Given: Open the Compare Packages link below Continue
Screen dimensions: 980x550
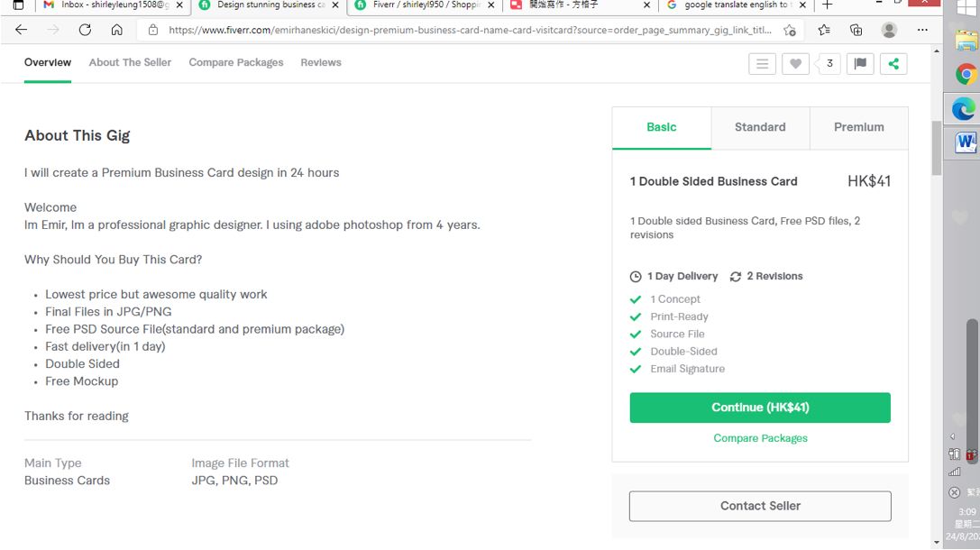Looking at the screenshot, I should click(760, 438).
